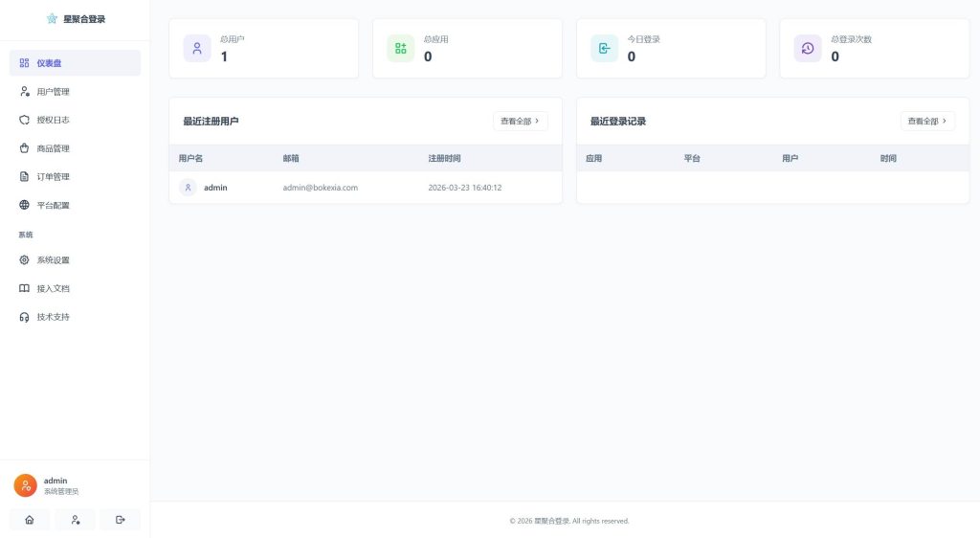The image size is (980, 538).
Task: Click the 注册时间 column header
Action: (444, 159)
